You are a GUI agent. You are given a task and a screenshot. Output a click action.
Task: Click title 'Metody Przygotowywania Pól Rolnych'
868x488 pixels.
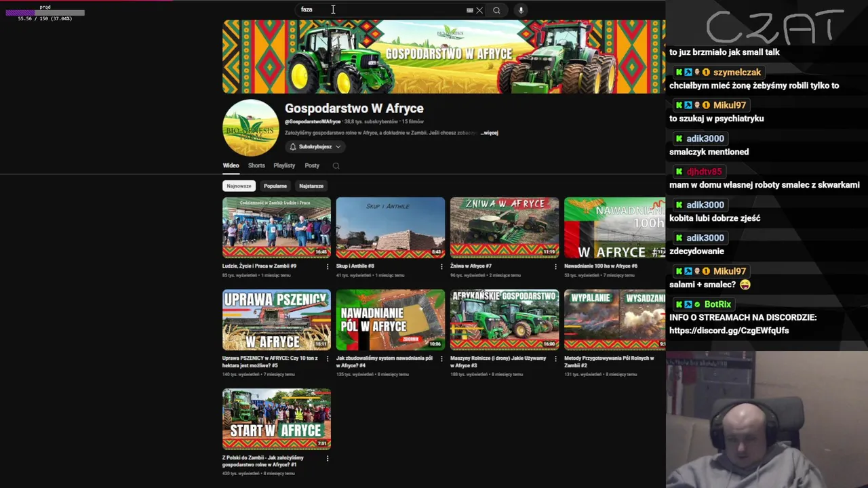coord(609,362)
